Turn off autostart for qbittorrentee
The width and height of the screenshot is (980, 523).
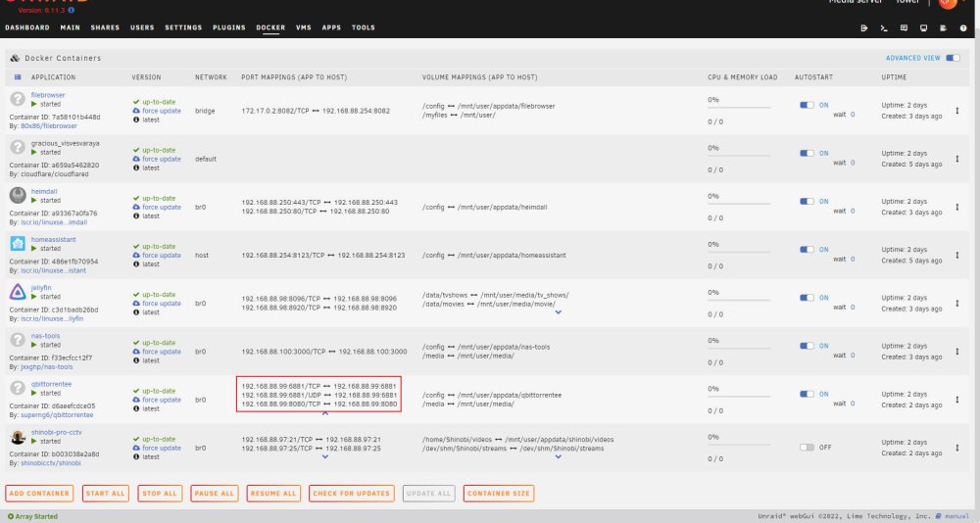pos(807,394)
